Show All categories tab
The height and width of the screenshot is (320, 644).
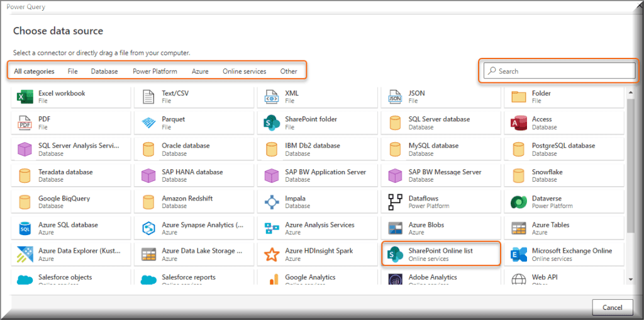pyautogui.click(x=34, y=71)
